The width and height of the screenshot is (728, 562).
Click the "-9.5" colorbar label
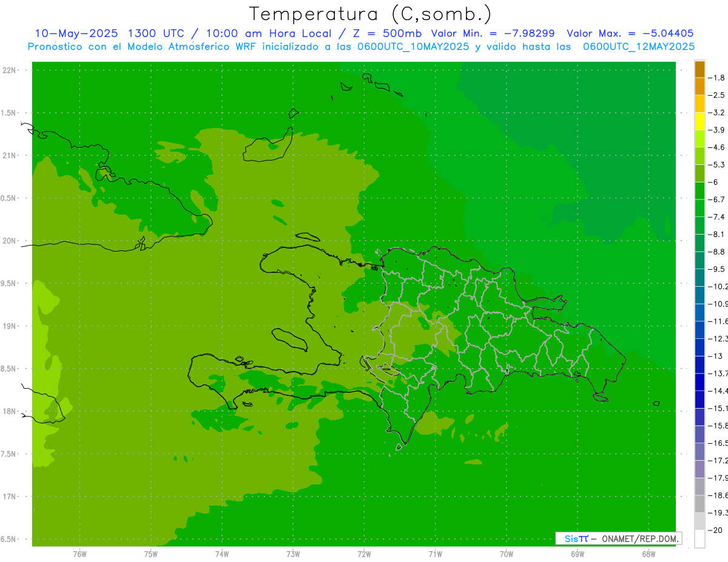pos(718,269)
